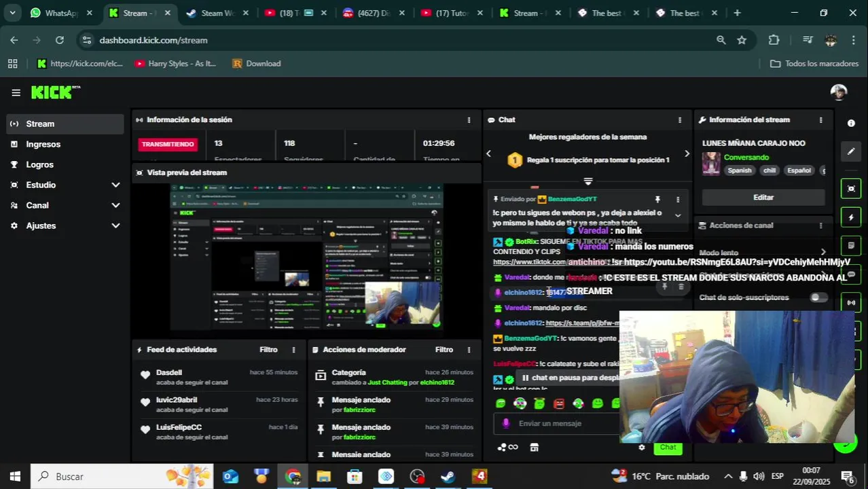Click the info icon in right toolbar
The image size is (868, 489).
pyautogui.click(x=851, y=124)
